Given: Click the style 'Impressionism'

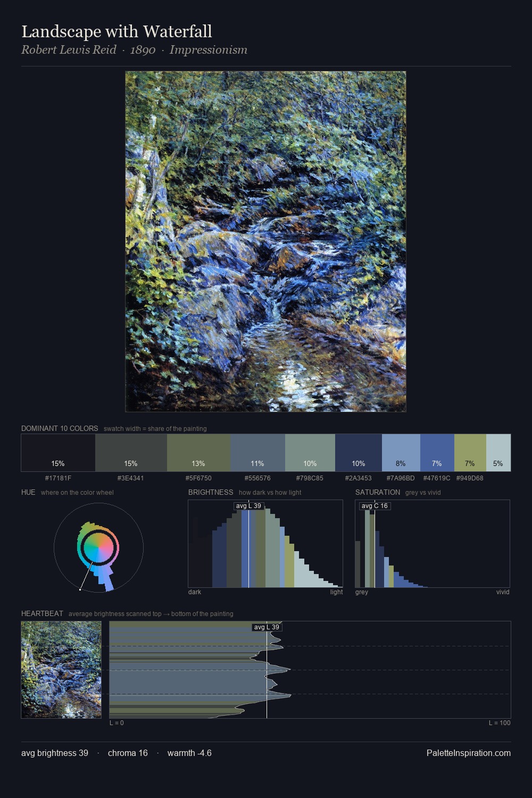Looking at the screenshot, I should pyautogui.click(x=208, y=50).
